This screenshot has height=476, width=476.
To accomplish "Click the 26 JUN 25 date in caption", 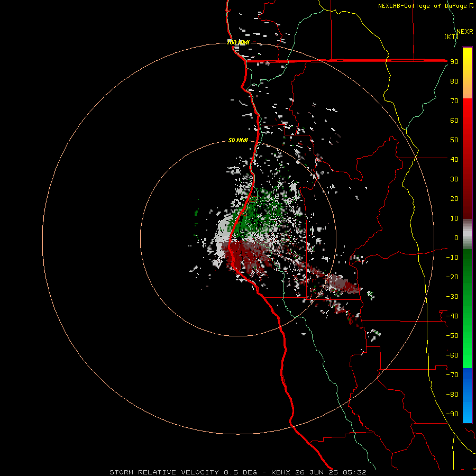I will pos(317,472).
